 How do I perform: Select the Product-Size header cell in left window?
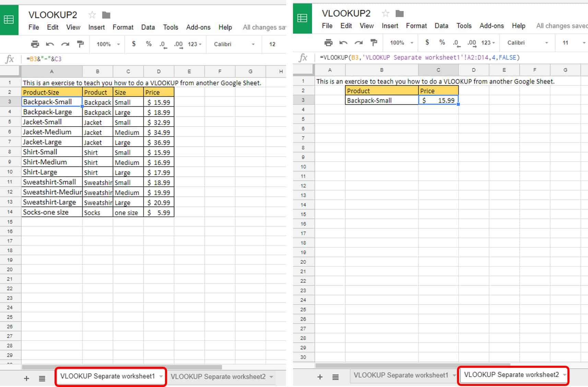coord(52,92)
